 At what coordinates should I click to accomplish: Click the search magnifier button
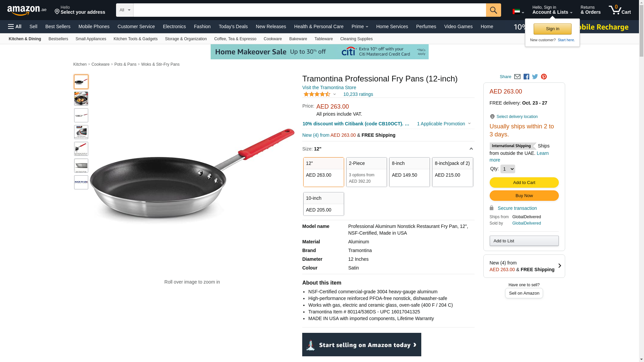coord(493,10)
